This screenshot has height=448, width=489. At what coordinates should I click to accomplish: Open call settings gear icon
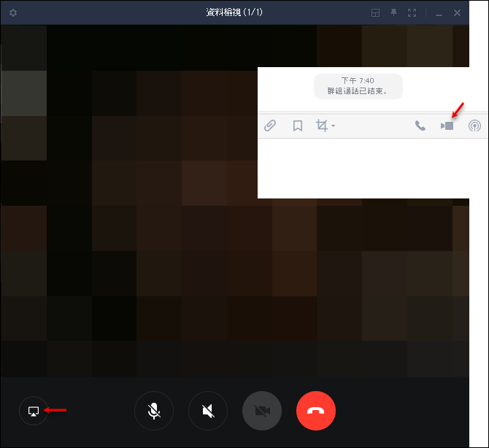pyautogui.click(x=13, y=13)
